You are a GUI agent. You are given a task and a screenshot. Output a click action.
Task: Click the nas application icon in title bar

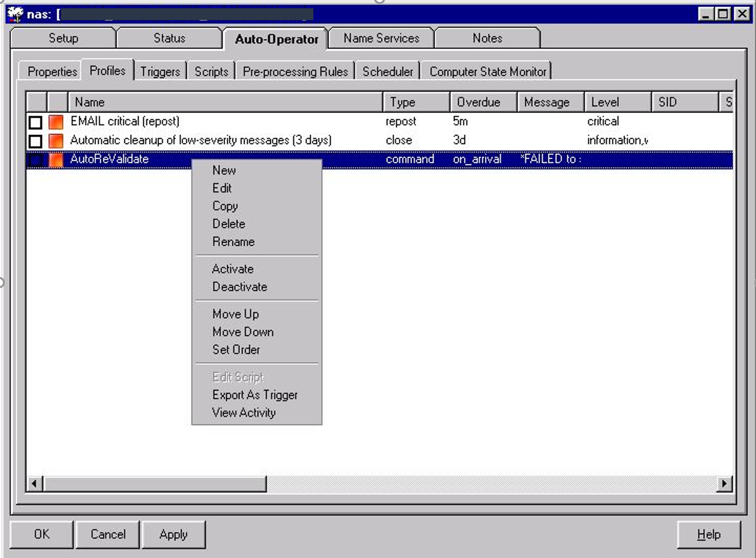point(15,14)
